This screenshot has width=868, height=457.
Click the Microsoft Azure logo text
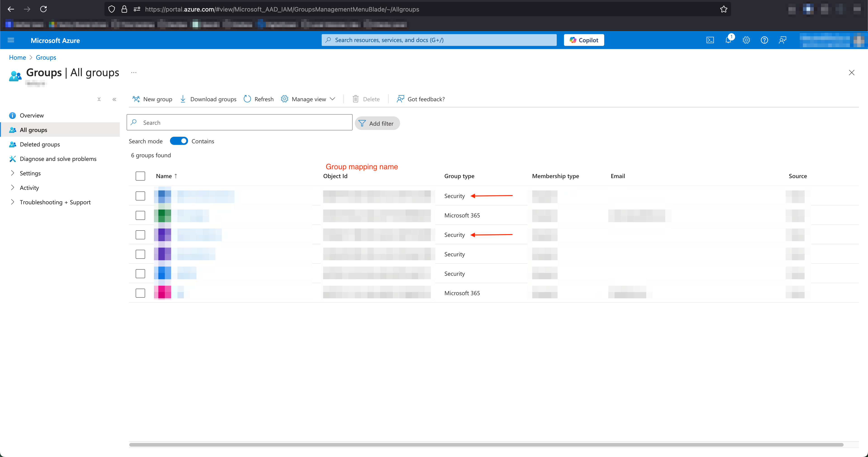tap(55, 40)
